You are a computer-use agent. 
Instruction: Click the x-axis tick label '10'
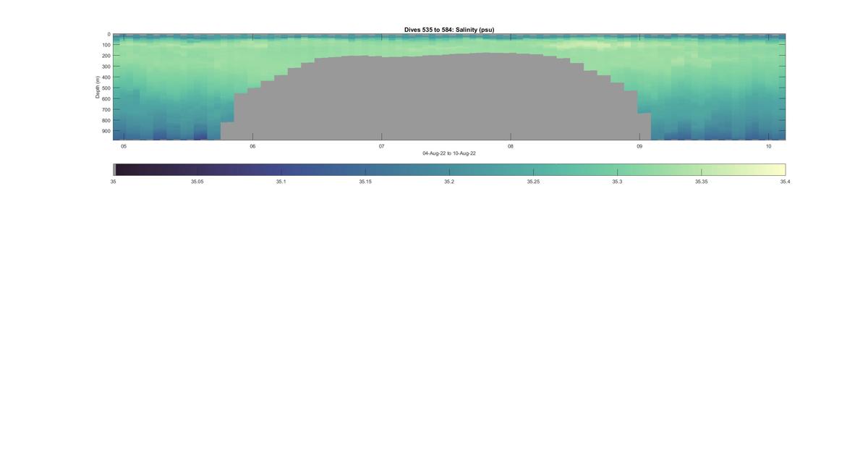coord(768,146)
